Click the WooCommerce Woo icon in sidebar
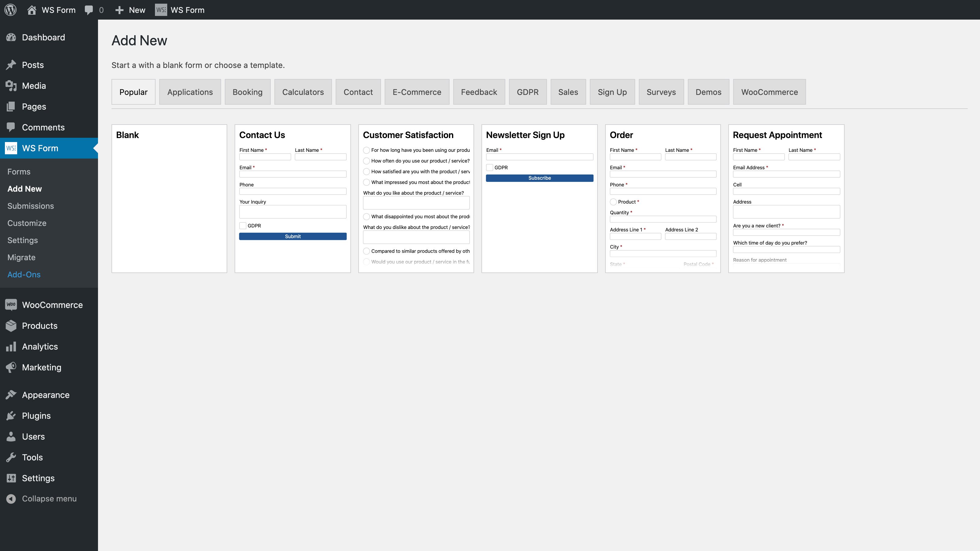The height and width of the screenshot is (551, 980). (x=11, y=305)
